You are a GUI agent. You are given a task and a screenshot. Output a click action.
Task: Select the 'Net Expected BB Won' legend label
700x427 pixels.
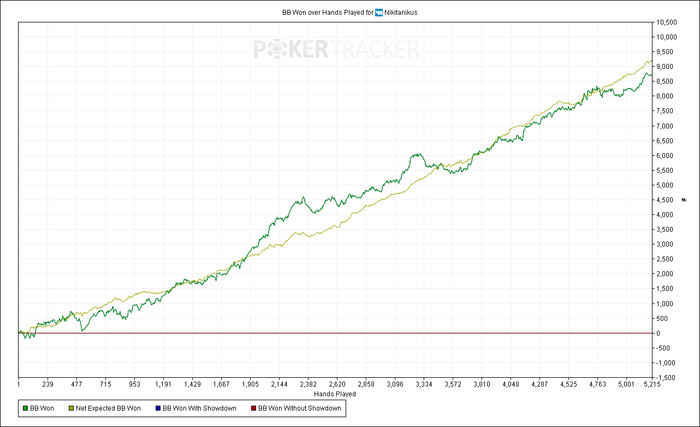pos(108,408)
